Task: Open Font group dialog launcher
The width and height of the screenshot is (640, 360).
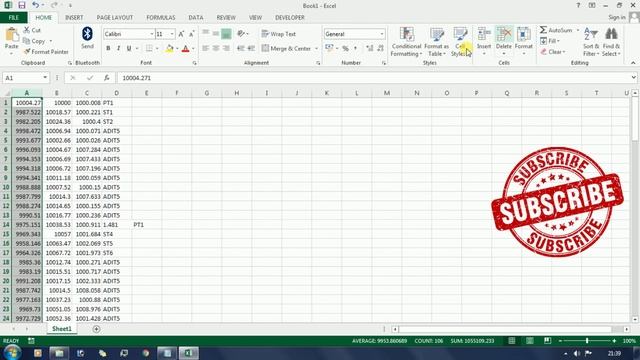Action: pyautogui.click(x=194, y=63)
